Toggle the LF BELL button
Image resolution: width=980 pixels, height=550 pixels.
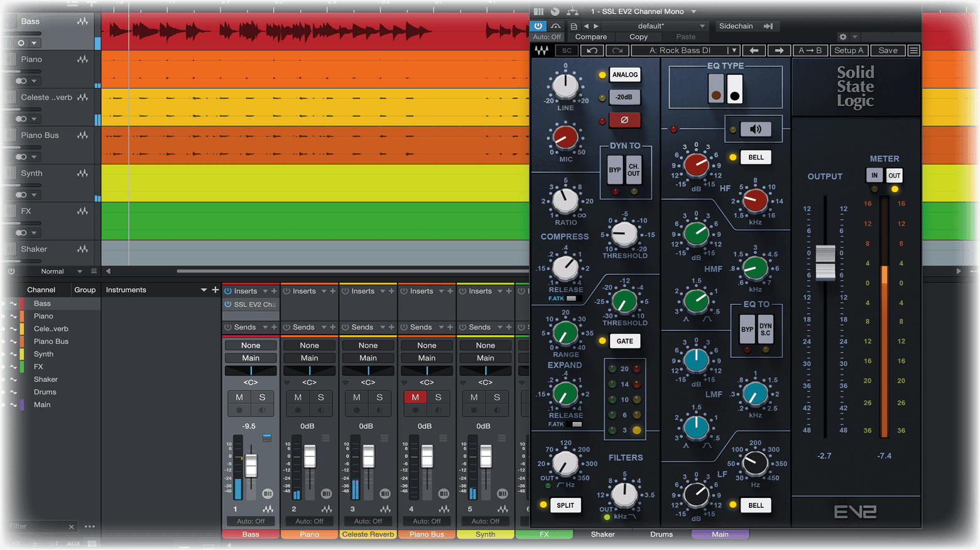(756, 505)
